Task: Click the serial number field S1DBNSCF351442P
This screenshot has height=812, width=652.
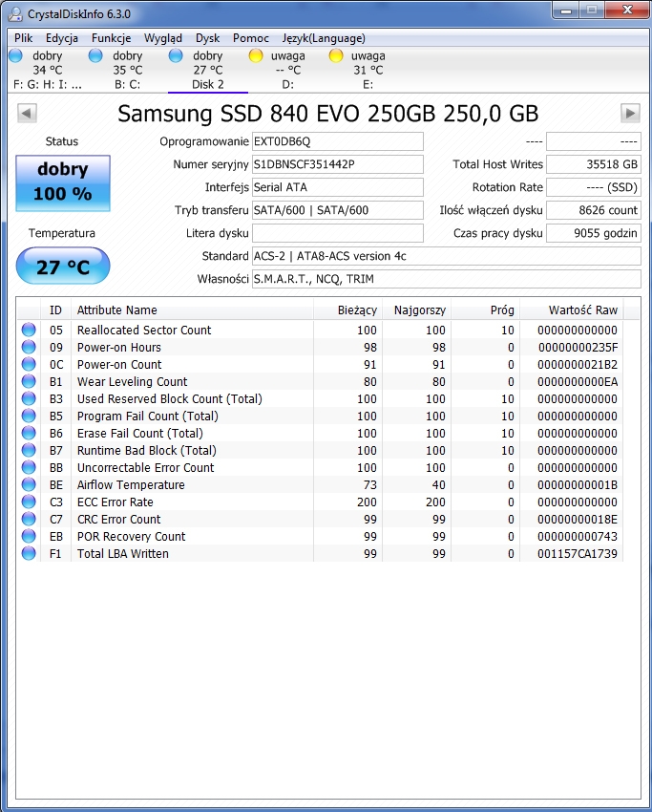Action: [337, 164]
